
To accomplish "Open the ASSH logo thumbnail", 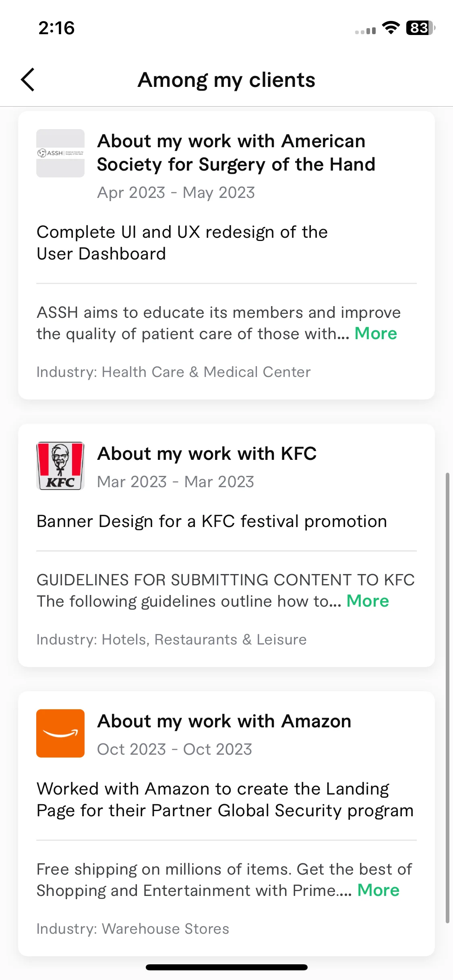I will coord(60,153).
